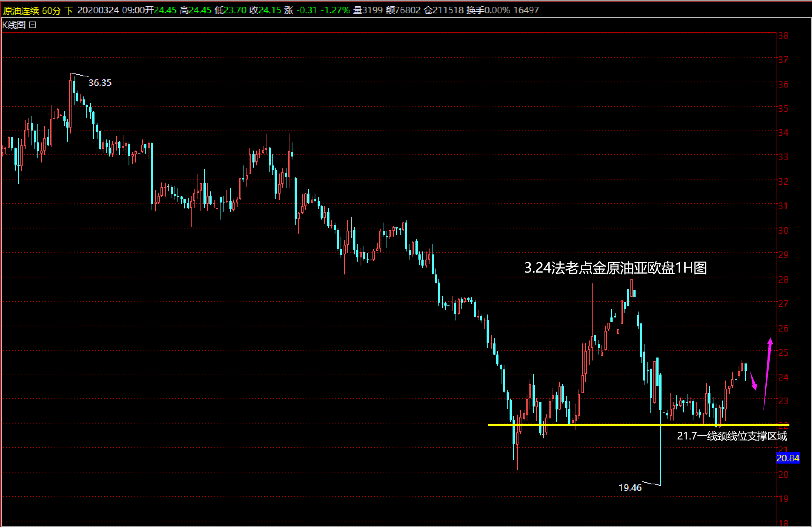Select the 60分 period indicator
Viewport: 812px width, 527px height.
click(51, 10)
